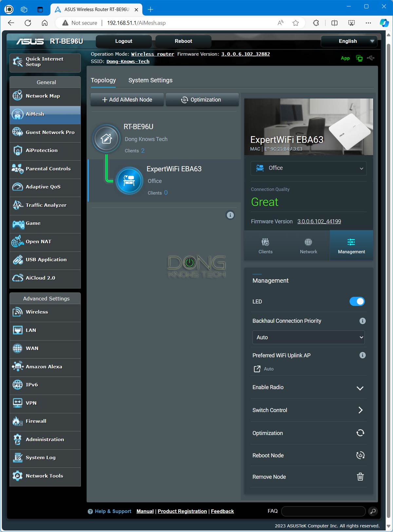Click the App link in header

coord(345,58)
